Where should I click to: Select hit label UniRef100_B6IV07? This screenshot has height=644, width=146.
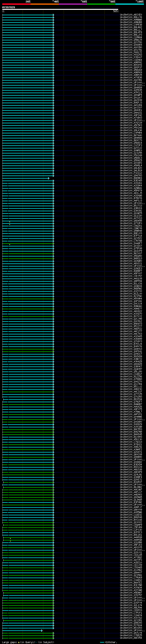(x=131, y=253)
